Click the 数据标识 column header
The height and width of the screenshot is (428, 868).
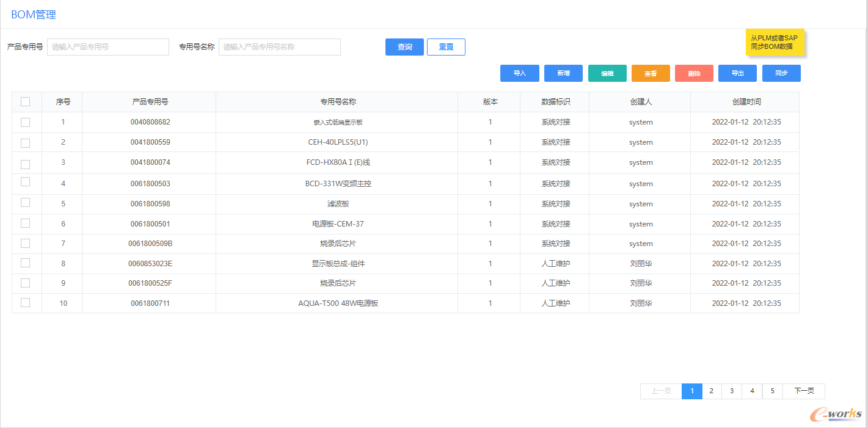click(556, 102)
